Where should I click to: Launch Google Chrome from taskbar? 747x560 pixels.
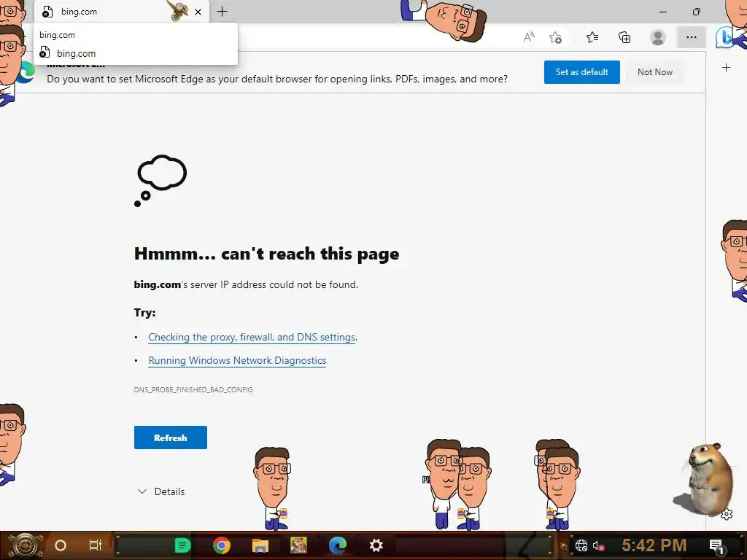[x=222, y=545]
